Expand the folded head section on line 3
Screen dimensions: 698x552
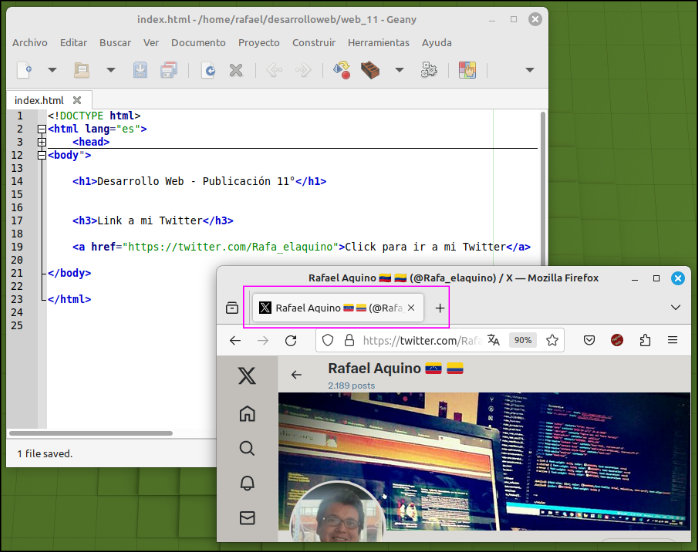(x=41, y=142)
